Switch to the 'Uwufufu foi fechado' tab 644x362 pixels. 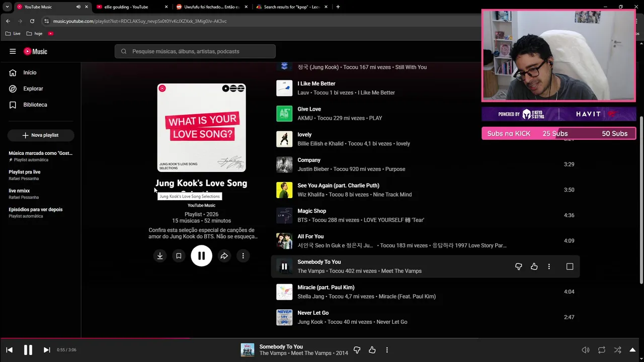211,7
